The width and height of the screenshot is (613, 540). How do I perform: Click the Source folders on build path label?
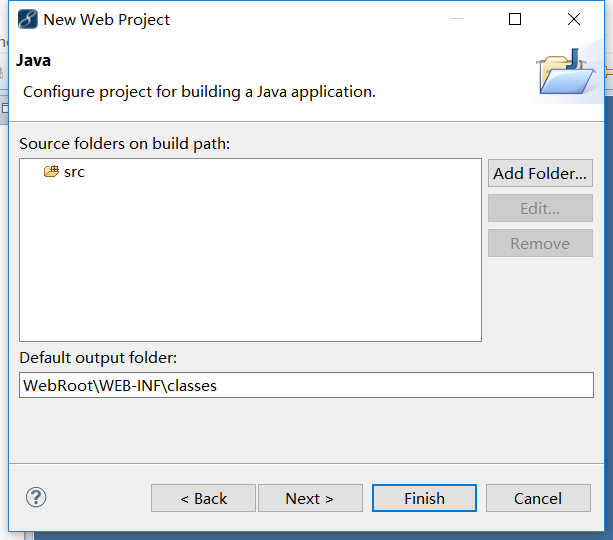coord(125,144)
